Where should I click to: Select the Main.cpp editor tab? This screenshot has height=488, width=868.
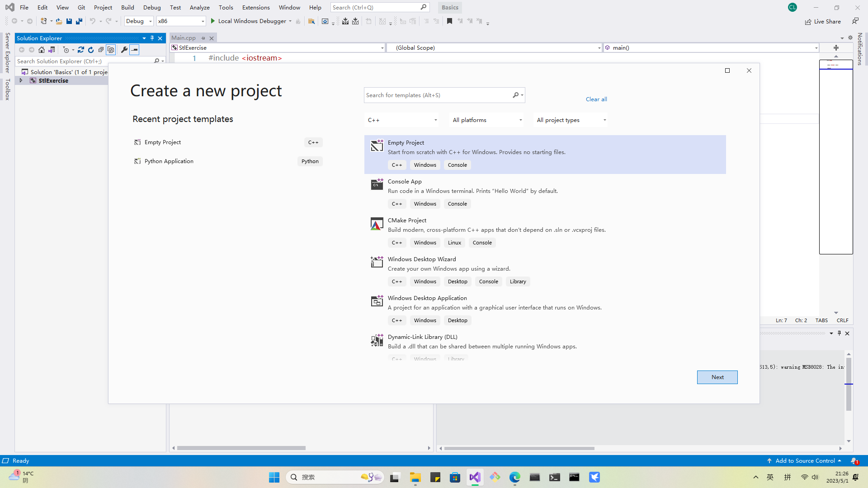tap(184, 38)
